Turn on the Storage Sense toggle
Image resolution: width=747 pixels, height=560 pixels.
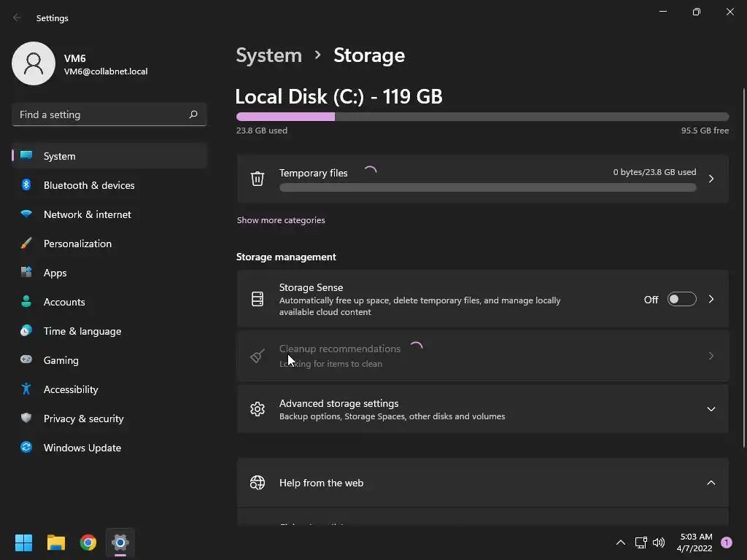(x=681, y=299)
